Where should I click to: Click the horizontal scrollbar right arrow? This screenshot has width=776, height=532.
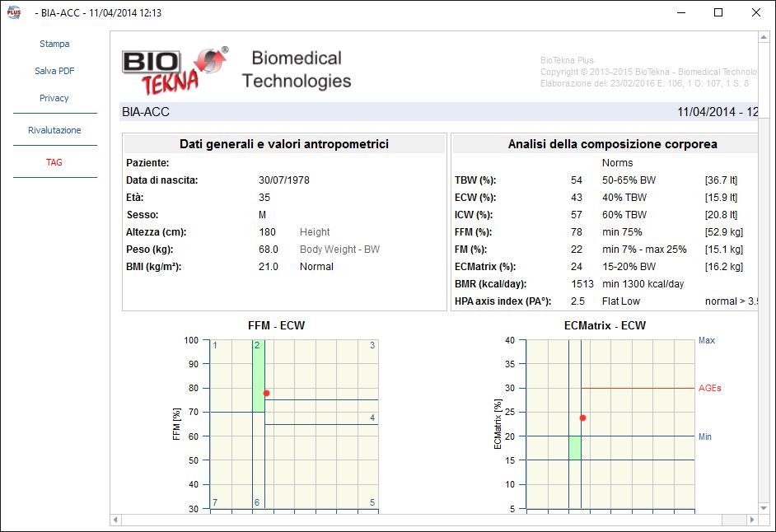(x=751, y=520)
